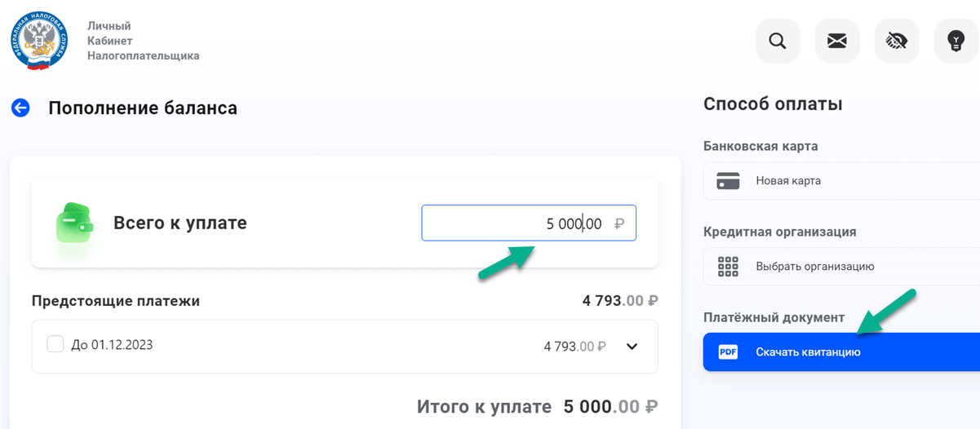Click the bank card icon beside Новая карта
The width and height of the screenshot is (980, 429).
click(x=728, y=181)
